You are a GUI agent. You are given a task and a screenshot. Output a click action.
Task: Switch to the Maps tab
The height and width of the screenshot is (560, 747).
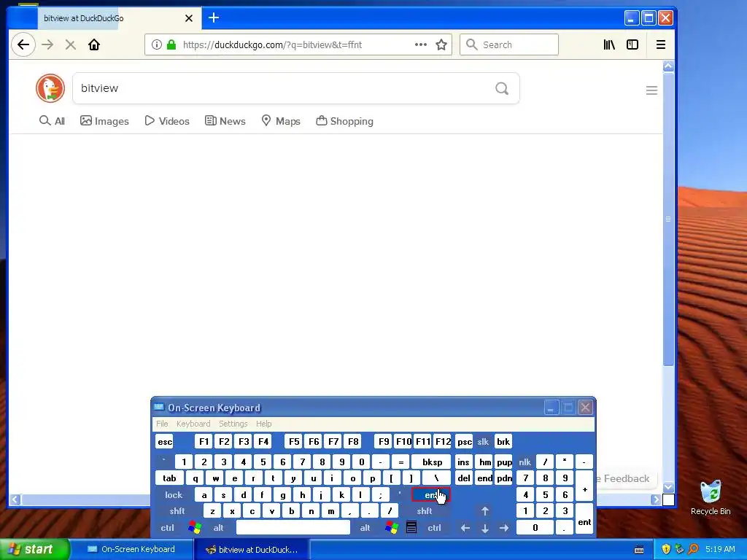(281, 121)
